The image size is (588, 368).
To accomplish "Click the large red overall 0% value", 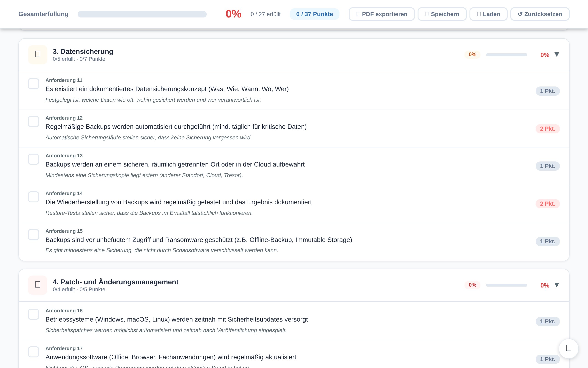I will 233,14.
